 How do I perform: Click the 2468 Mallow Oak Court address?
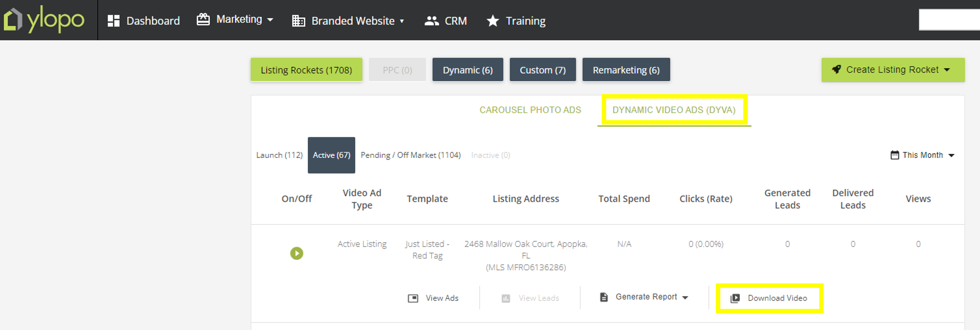click(526, 255)
